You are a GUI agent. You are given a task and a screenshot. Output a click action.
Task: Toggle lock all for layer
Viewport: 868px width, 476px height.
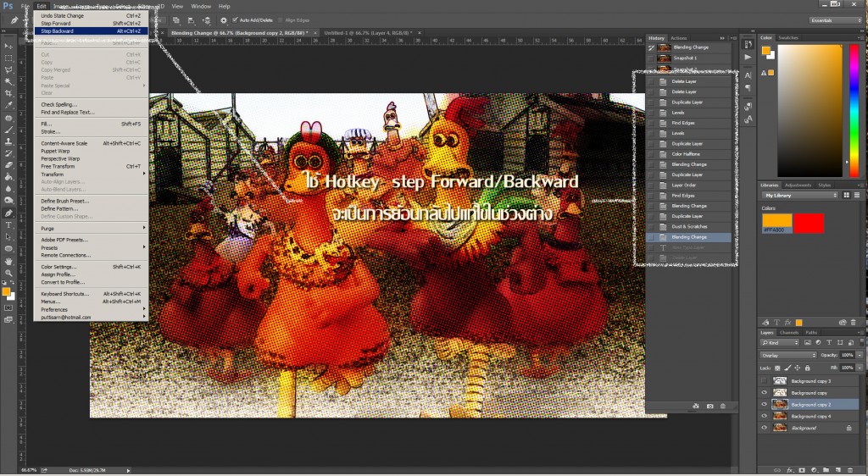808,368
